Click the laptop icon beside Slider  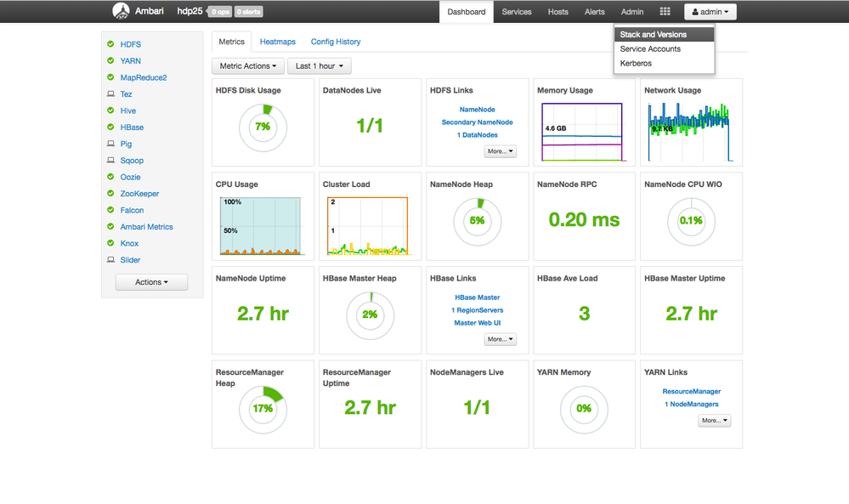tap(110, 260)
